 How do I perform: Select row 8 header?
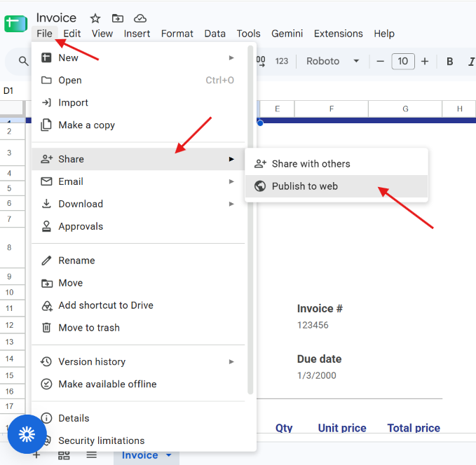(12, 247)
